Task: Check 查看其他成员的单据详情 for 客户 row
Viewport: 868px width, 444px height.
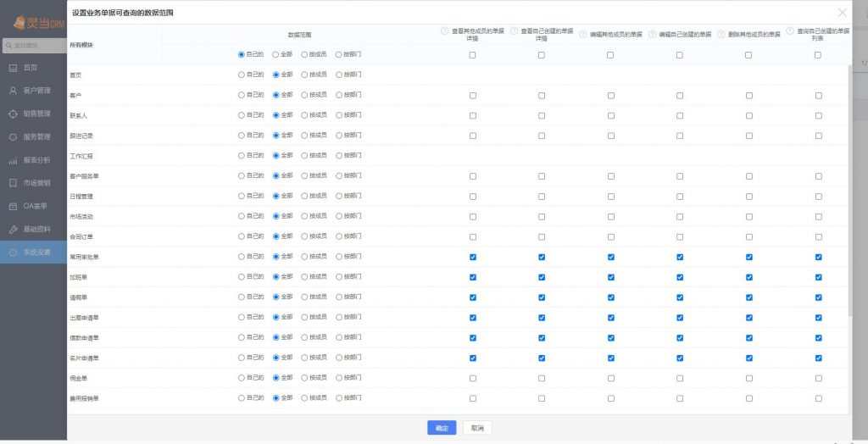Action: click(x=473, y=96)
